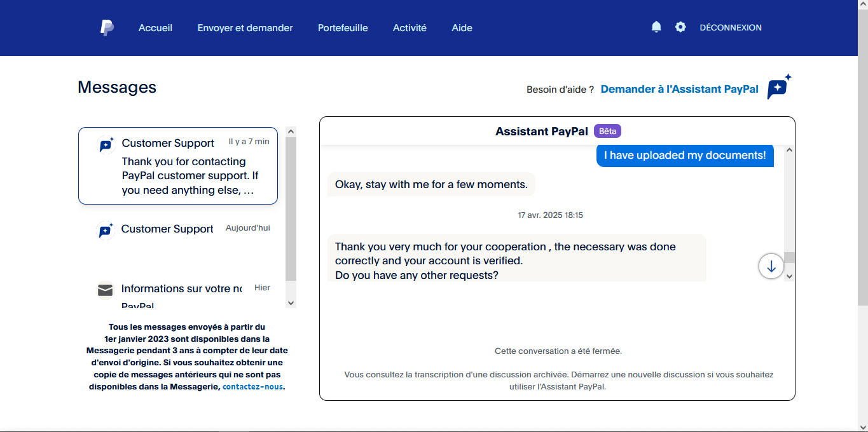Click envelope icon of Informations message

105,290
